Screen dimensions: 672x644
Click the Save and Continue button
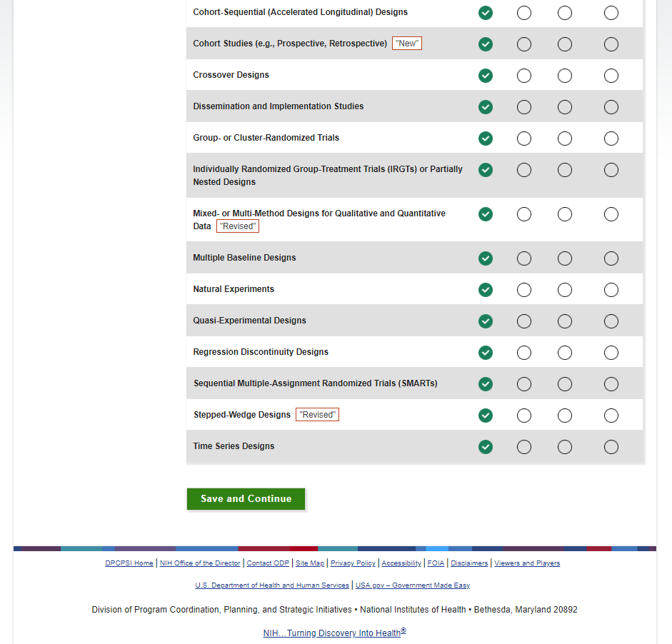[246, 499]
